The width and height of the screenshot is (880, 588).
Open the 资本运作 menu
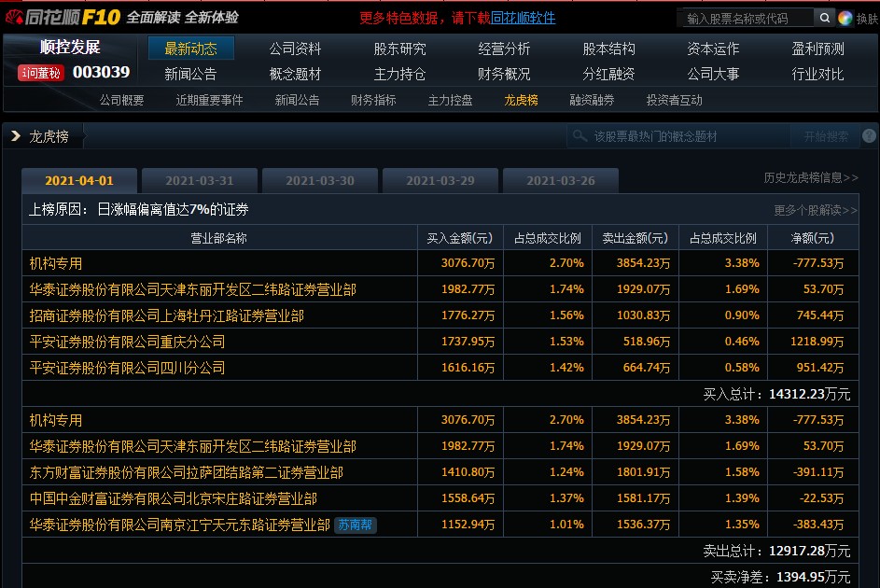pos(713,49)
